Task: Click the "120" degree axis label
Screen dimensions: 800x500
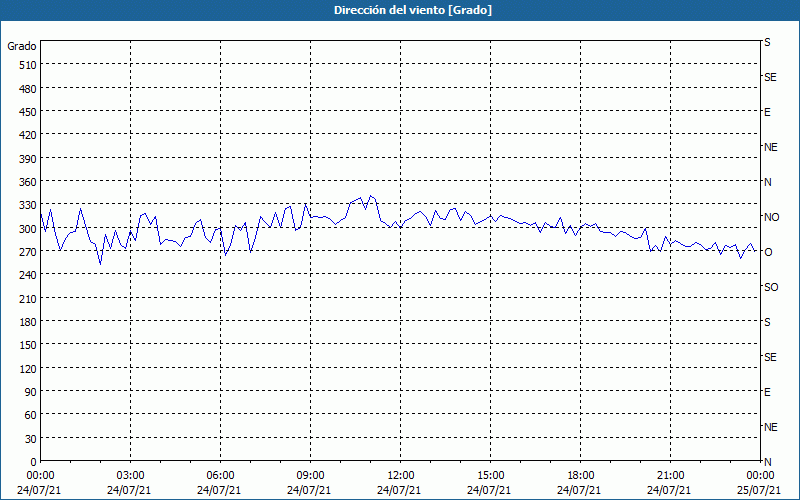Action: point(29,368)
